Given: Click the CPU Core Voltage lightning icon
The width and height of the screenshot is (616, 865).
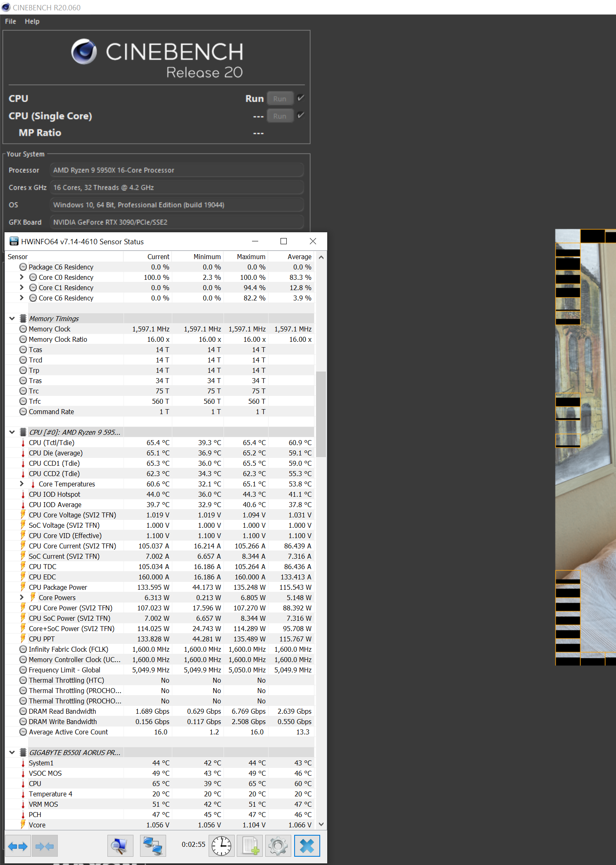Looking at the screenshot, I should (x=23, y=515).
